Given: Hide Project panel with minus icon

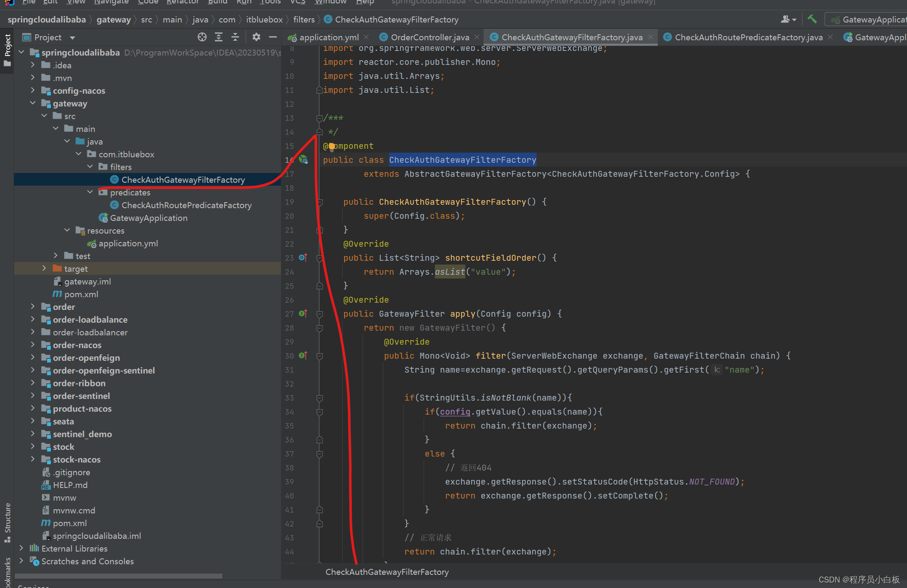Looking at the screenshot, I should pos(273,37).
